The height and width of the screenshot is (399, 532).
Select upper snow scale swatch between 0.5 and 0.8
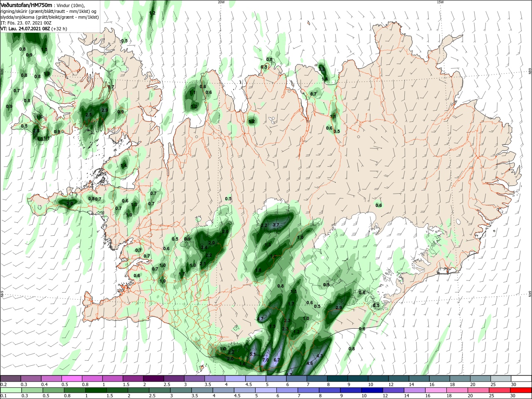(x=71, y=379)
